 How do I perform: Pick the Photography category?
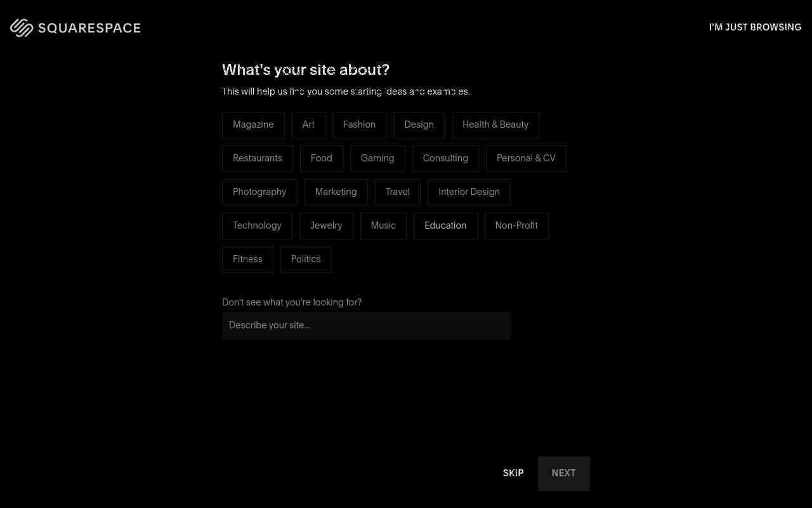pos(259,192)
